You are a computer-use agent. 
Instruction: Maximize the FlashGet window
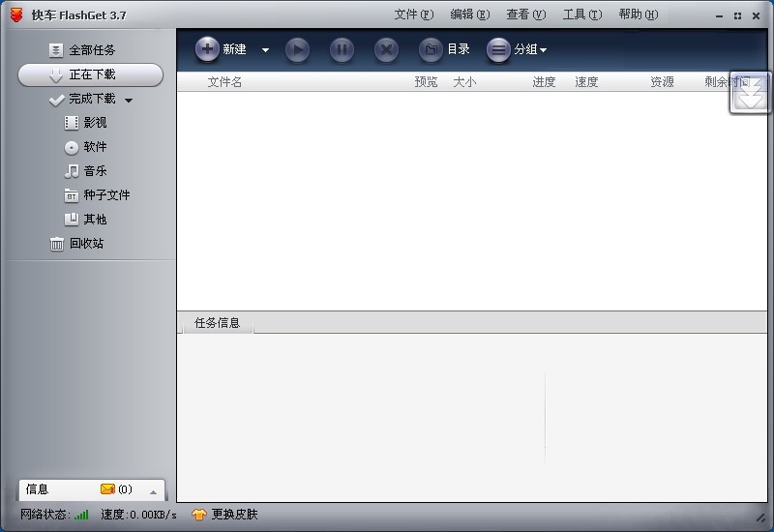pos(737,16)
